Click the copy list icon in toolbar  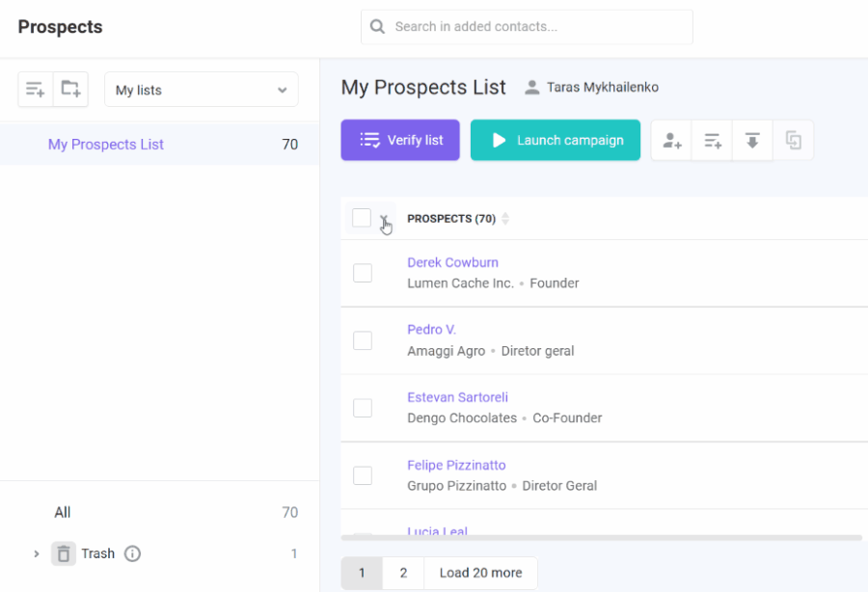coord(794,141)
